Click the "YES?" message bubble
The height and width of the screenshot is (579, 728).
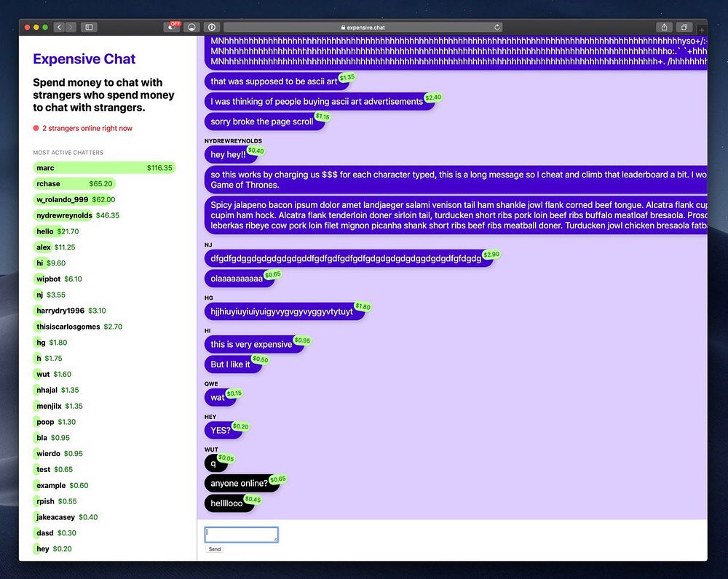click(x=223, y=430)
